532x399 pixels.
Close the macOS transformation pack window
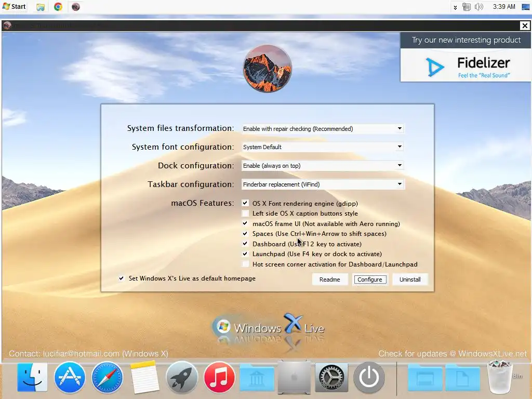click(525, 25)
